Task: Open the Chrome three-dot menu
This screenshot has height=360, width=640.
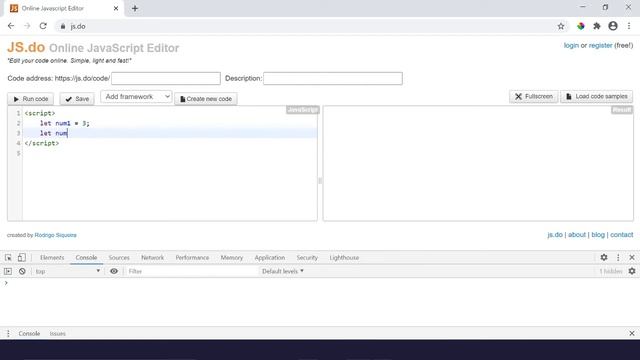Action: pos(629,26)
